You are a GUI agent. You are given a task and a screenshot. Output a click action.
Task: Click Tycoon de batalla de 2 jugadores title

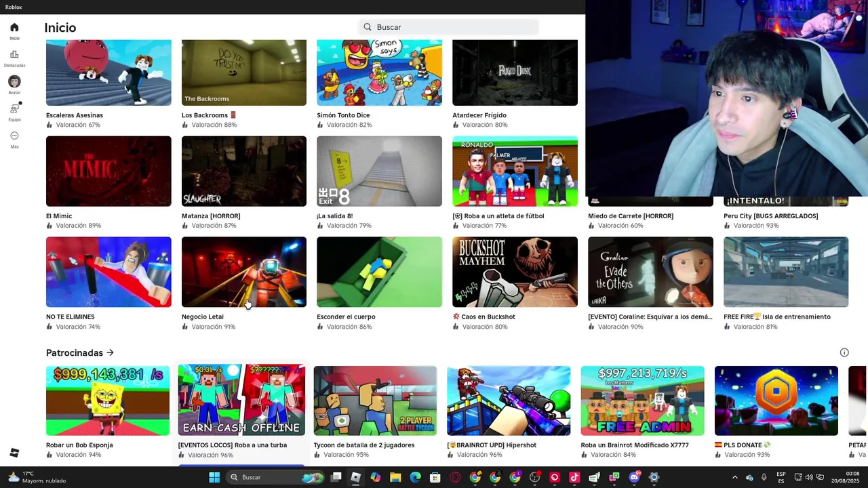pyautogui.click(x=364, y=445)
